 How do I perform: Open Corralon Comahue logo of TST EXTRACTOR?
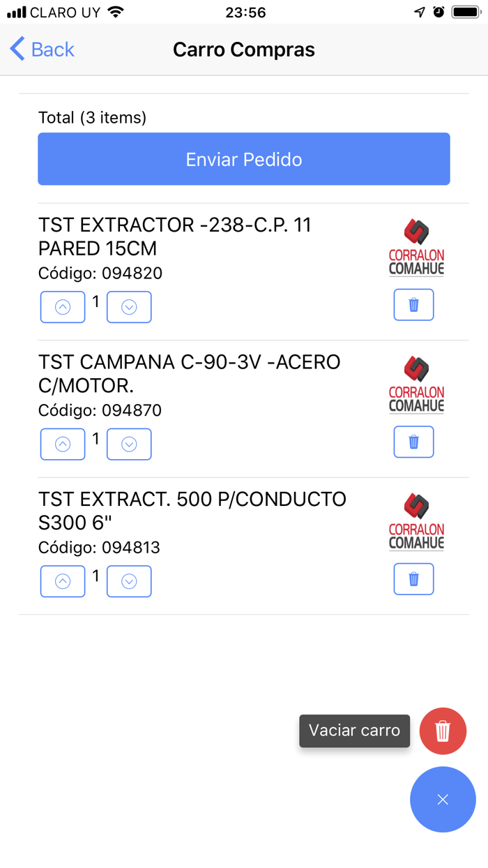point(416,248)
